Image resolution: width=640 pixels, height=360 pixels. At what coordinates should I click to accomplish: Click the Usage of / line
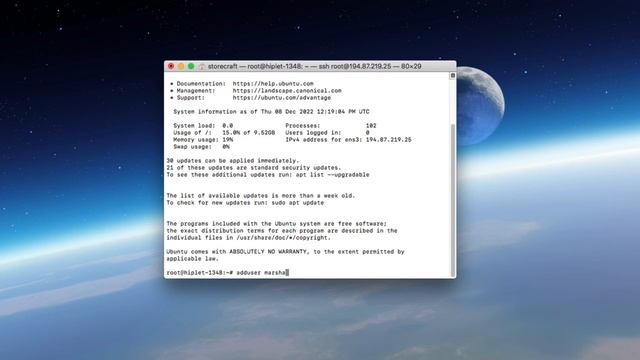click(x=224, y=133)
